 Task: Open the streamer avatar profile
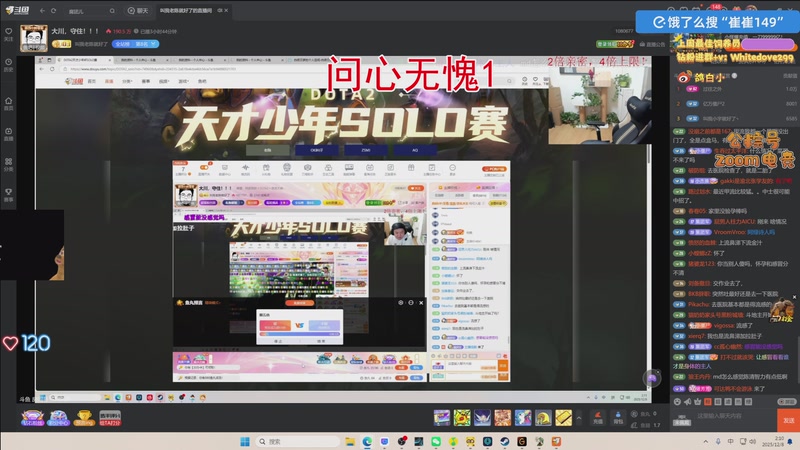click(x=34, y=38)
